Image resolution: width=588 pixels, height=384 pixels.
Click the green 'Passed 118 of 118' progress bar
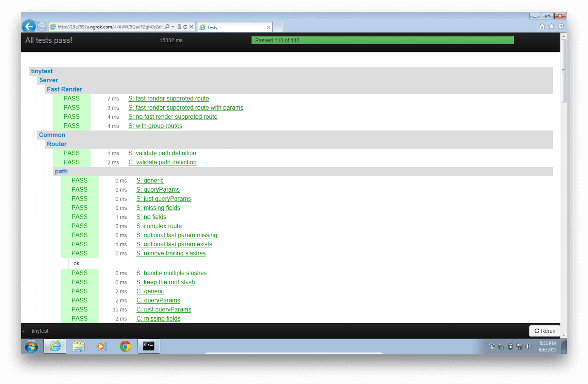(x=382, y=40)
